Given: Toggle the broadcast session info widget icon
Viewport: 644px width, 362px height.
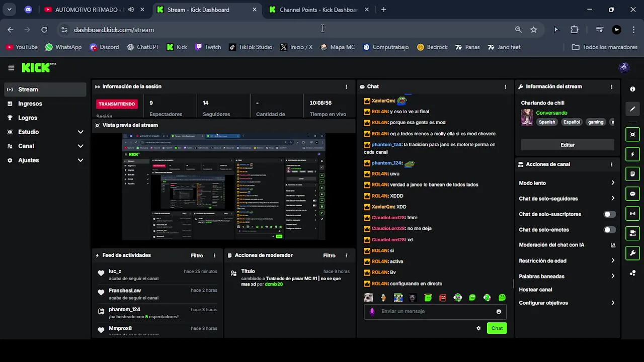Looking at the screenshot, I should [x=632, y=214].
